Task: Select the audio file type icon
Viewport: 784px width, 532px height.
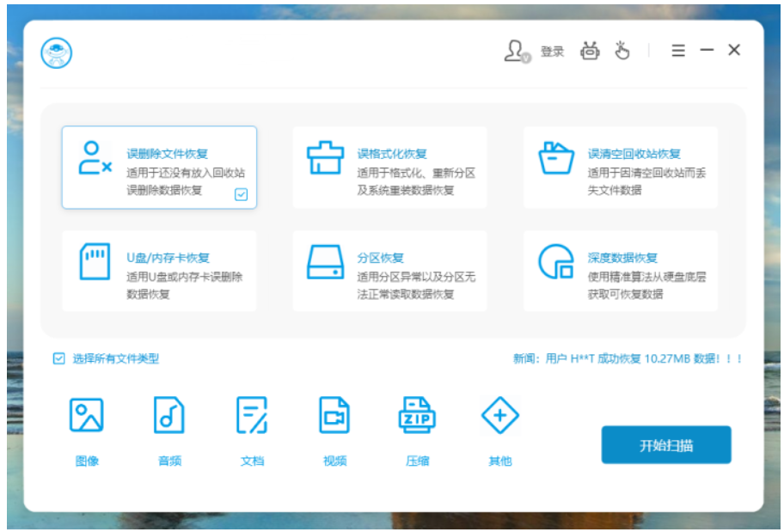Action: 169,415
